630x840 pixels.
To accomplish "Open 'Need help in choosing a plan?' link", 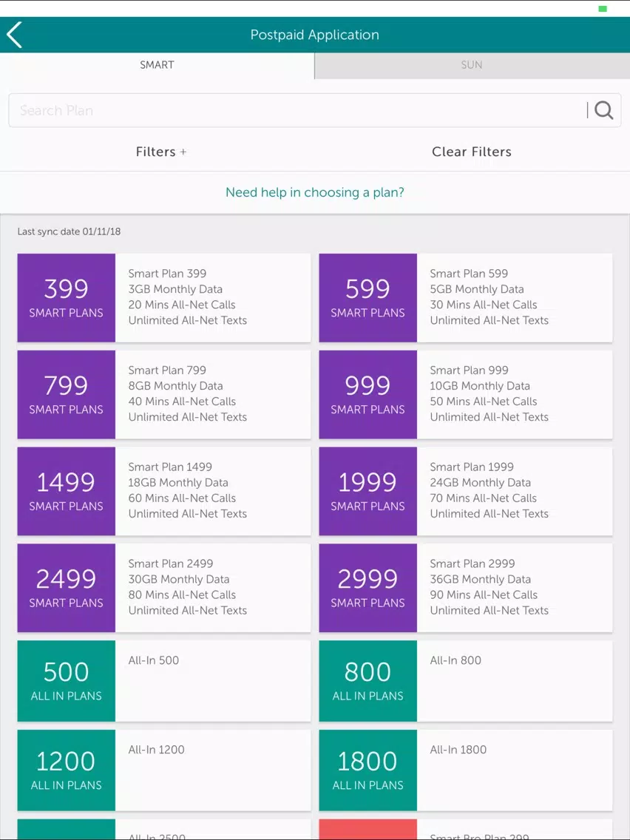I will 315,192.
